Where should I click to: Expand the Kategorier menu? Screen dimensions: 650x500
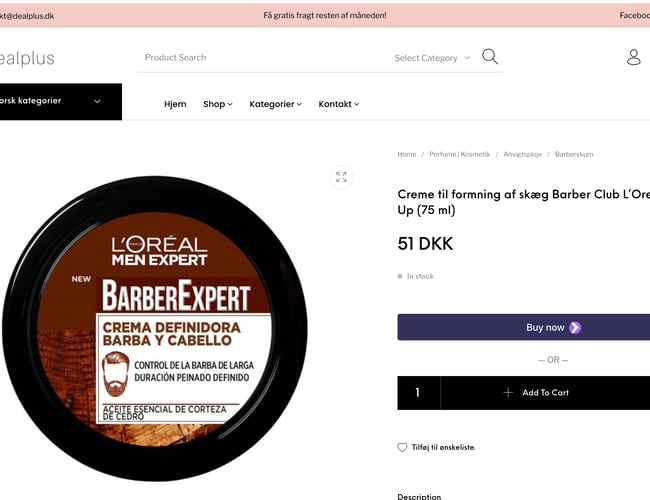point(275,104)
